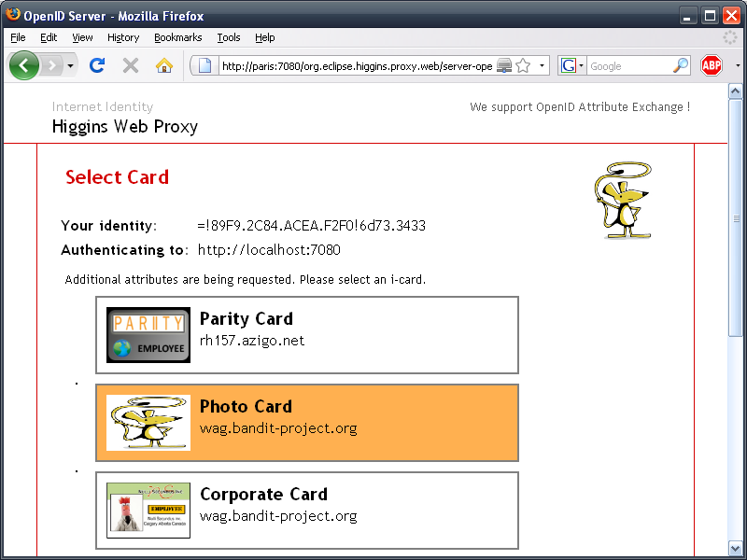747x560 pixels.
Task: Click the OpenID Attribute Exchange notice
Action: pyautogui.click(x=580, y=107)
